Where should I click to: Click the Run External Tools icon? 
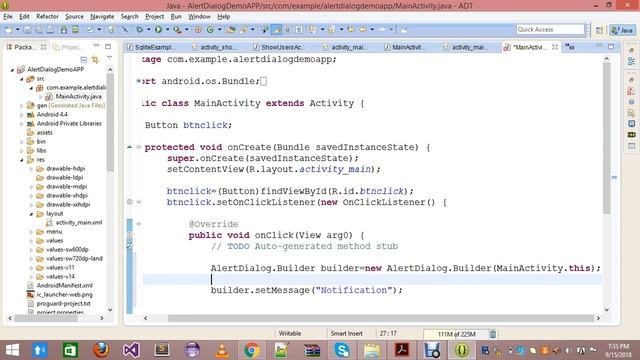click(x=177, y=30)
